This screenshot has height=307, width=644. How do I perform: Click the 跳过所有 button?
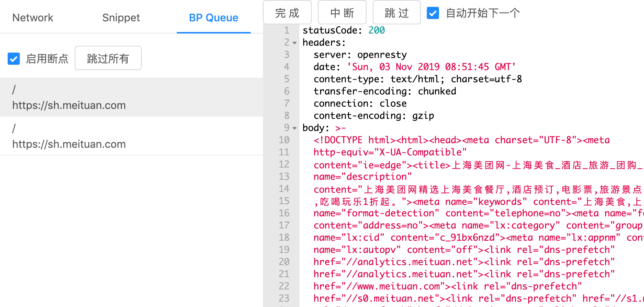tap(108, 58)
